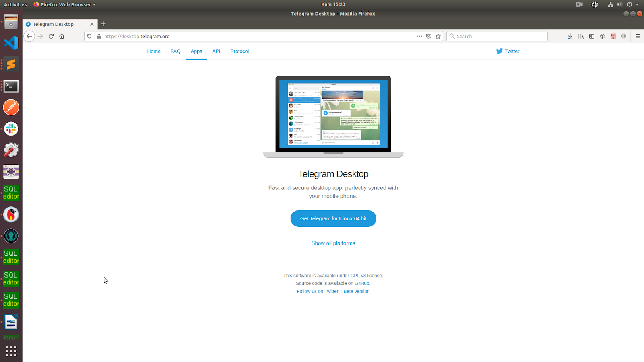
Task: Open the gear and wrench dock icon
Action: 11,150
